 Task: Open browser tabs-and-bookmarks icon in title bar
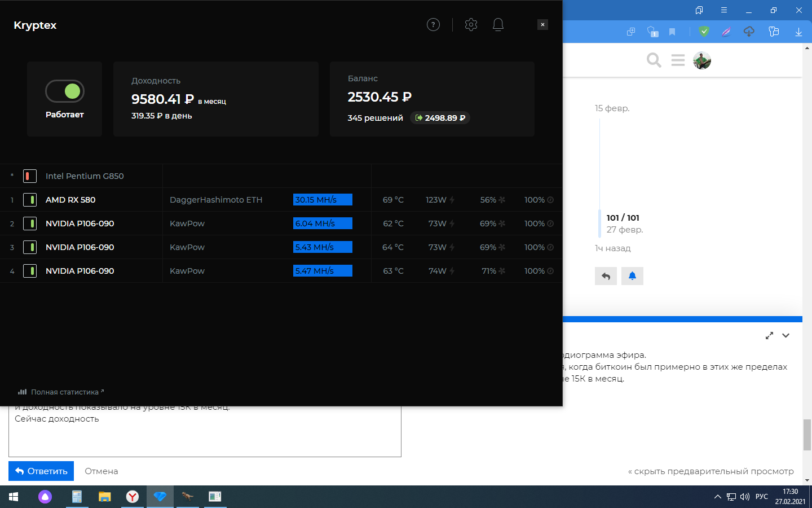[699, 10]
